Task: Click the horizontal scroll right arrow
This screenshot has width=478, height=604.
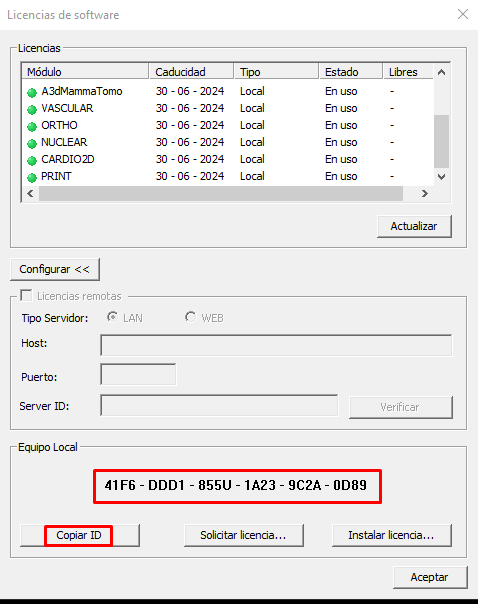Action: coord(424,193)
